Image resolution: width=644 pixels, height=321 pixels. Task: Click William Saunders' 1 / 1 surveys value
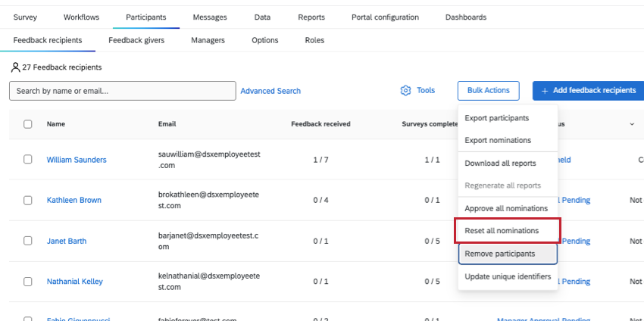[432, 160]
